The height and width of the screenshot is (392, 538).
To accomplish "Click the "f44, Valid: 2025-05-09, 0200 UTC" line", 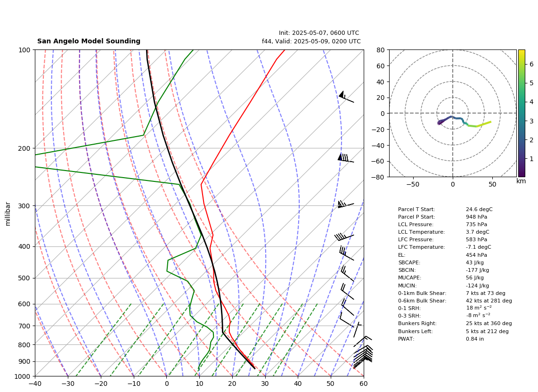I will coord(311,41).
